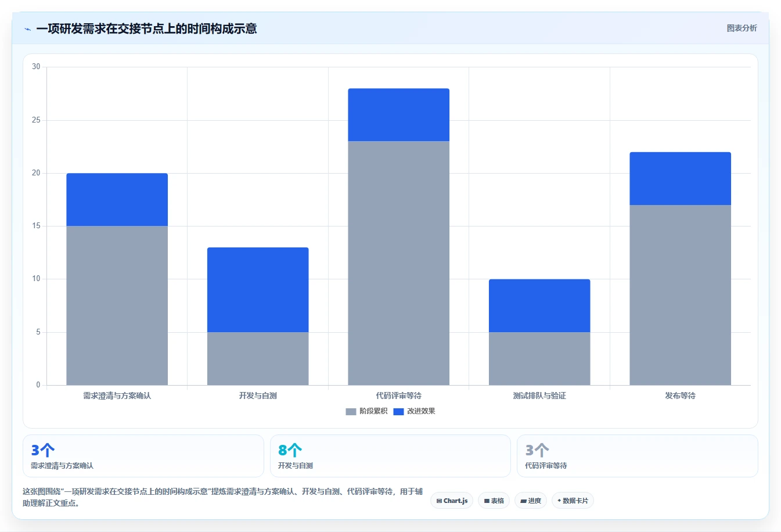Click the blue bar segment for 代码评审等待
The height and width of the screenshot is (532, 781).
398,115
